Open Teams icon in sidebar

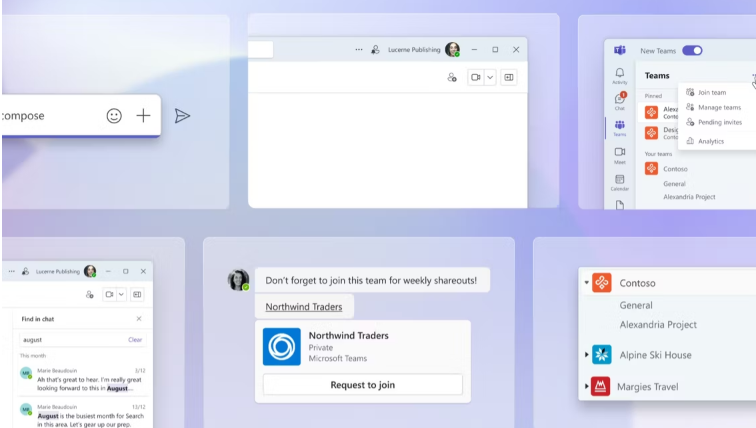(x=620, y=128)
